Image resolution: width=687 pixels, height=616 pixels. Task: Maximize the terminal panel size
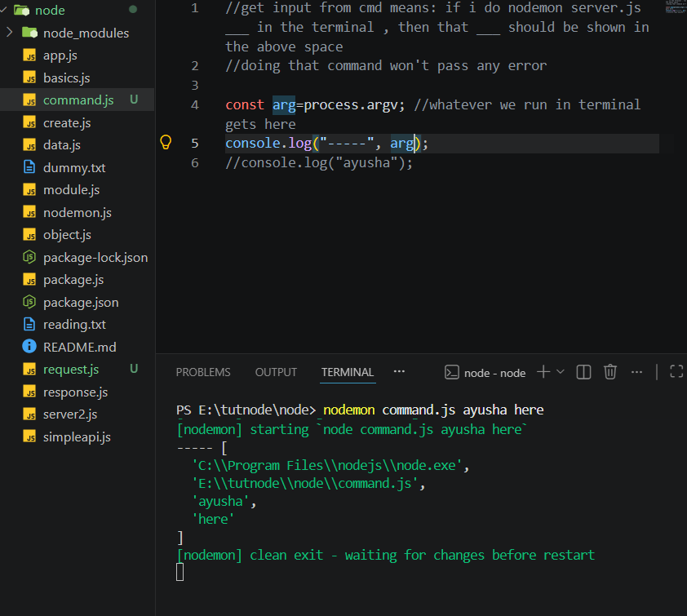coord(676,371)
